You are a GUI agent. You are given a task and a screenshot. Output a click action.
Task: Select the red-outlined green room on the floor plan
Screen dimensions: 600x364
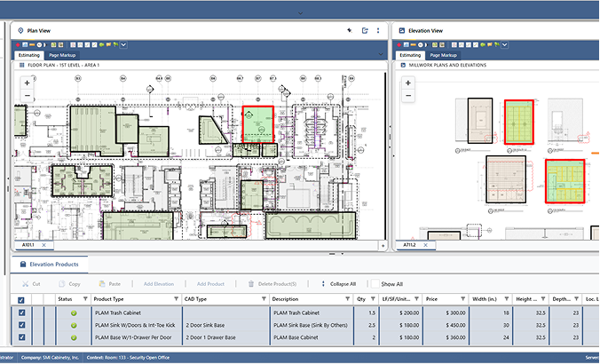tap(258, 124)
